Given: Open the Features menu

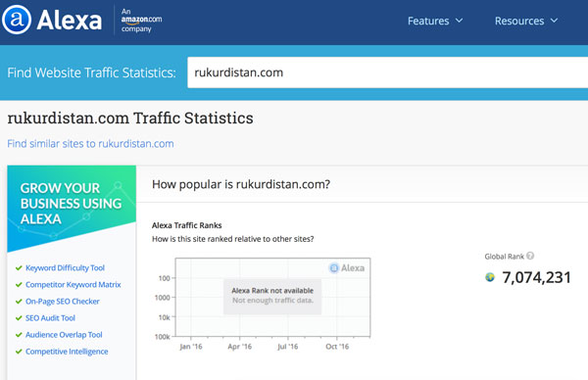Looking at the screenshot, I should (x=435, y=21).
